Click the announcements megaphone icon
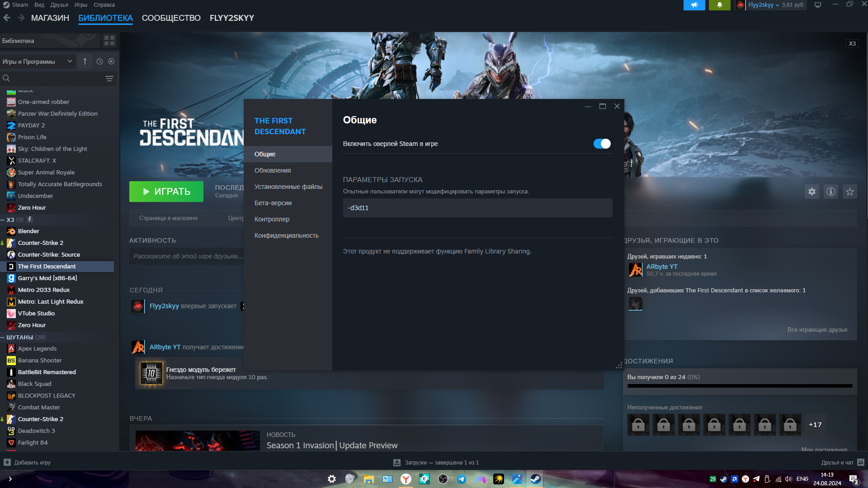The width and height of the screenshot is (868, 488). coord(694,5)
